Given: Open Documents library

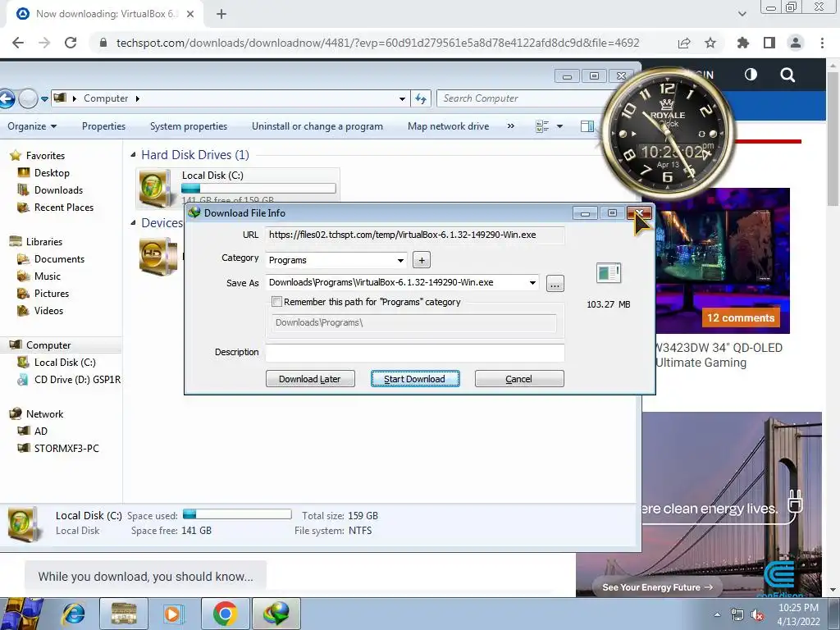Looking at the screenshot, I should coord(59,258).
